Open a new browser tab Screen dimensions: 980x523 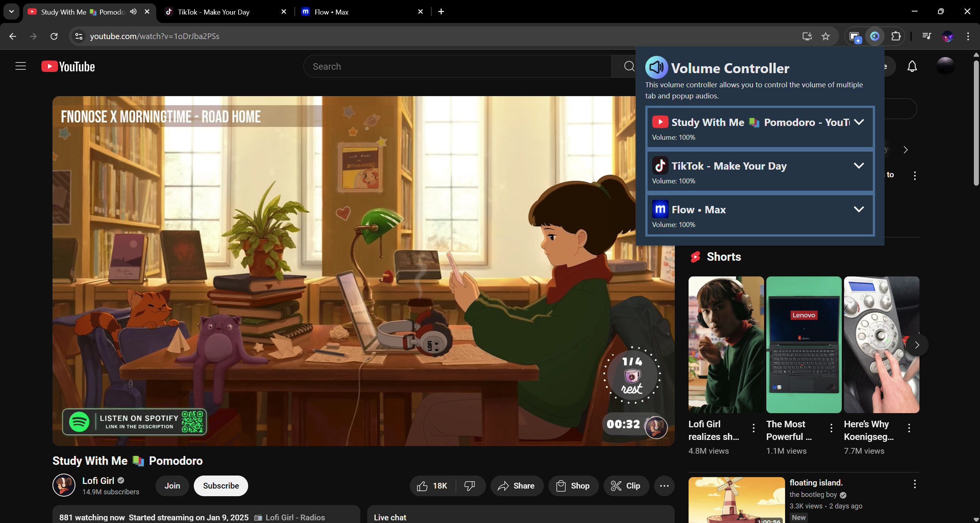pyautogui.click(x=441, y=11)
